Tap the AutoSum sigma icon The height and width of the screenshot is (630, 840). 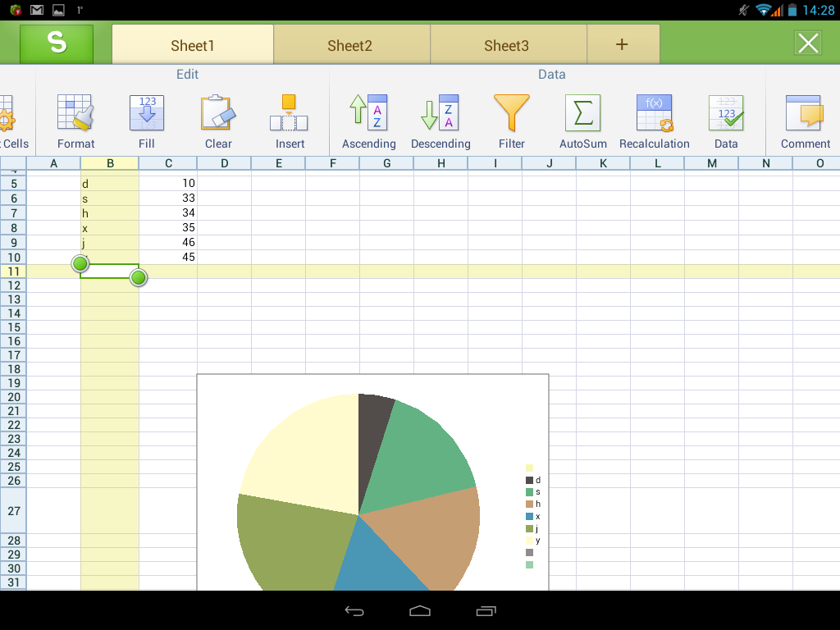582,114
